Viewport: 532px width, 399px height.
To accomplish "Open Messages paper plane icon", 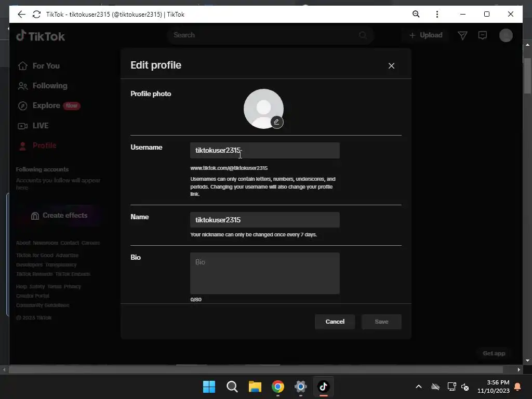I will click(x=462, y=35).
